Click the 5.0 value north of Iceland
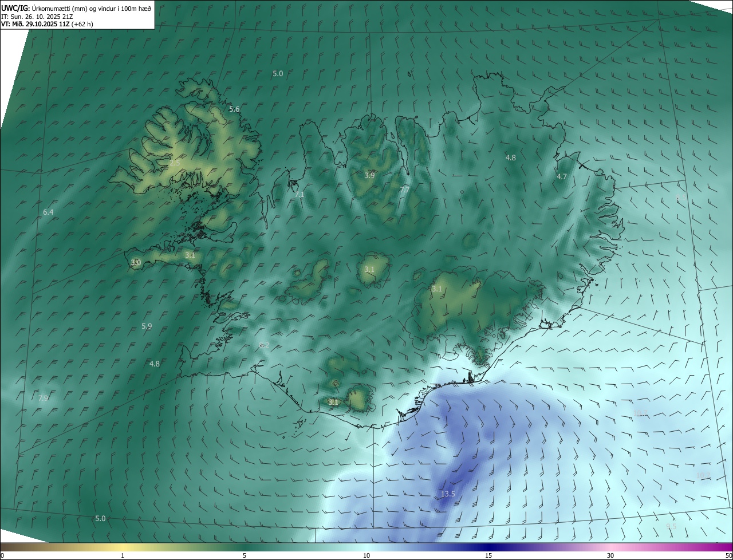Image resolution: width=733 pixels, height=560 pixels. tap(278, 73)
